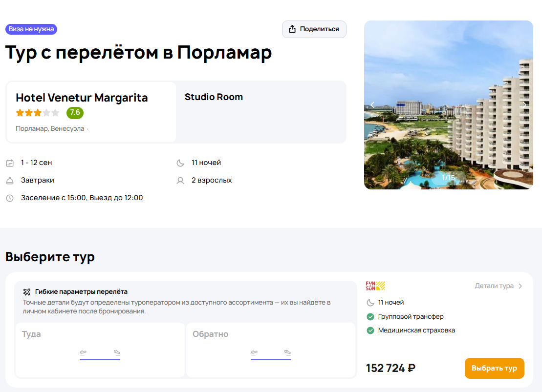Show previous hotel photo with left arrow
This screenshot has height=392, width=542.
372,104
